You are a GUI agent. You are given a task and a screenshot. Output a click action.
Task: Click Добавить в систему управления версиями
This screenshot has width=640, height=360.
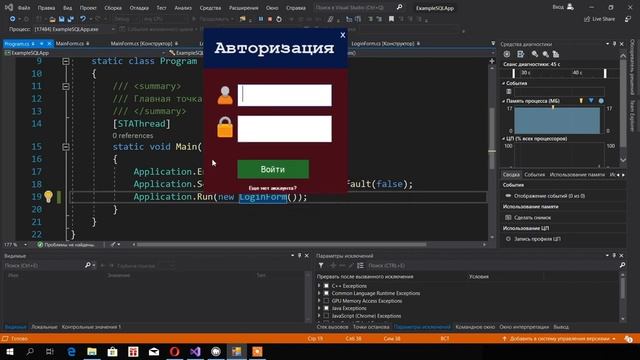coord(559,339)
